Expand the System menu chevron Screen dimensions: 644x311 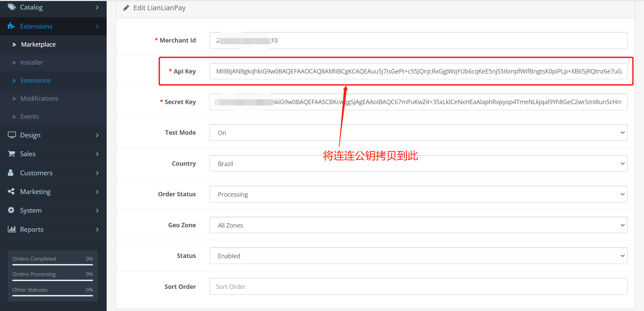click(x=97, y=210)
